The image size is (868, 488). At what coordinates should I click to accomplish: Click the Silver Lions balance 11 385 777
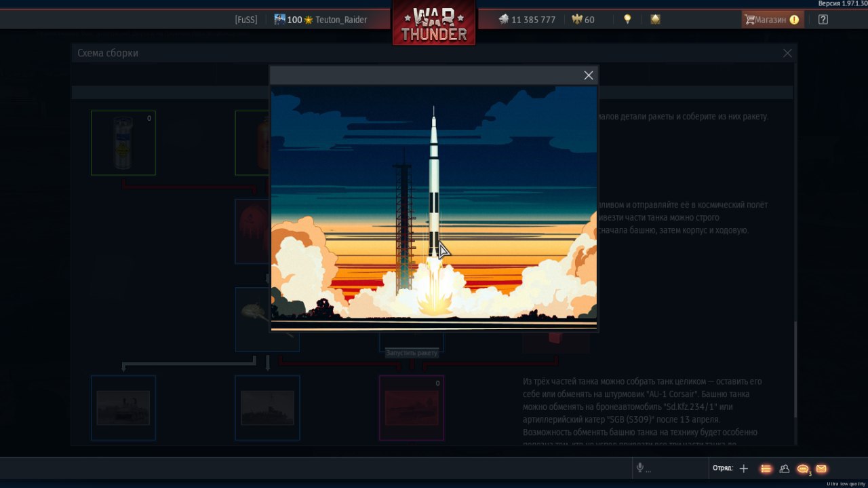tap(527, 20)
